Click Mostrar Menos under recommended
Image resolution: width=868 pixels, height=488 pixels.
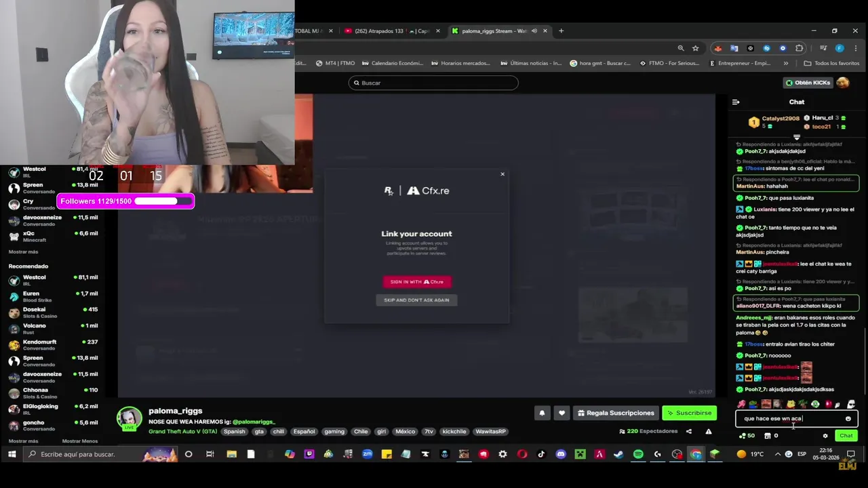click(80, 441)
